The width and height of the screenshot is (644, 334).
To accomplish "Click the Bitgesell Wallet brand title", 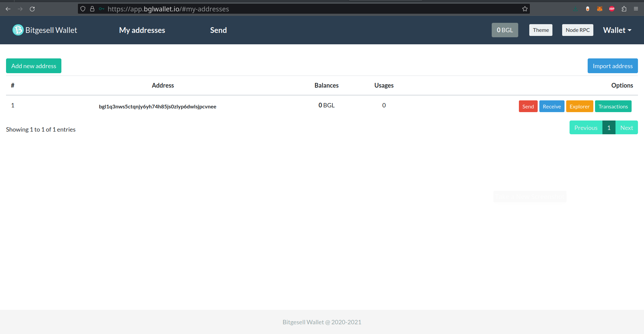I will pos(51,30).
